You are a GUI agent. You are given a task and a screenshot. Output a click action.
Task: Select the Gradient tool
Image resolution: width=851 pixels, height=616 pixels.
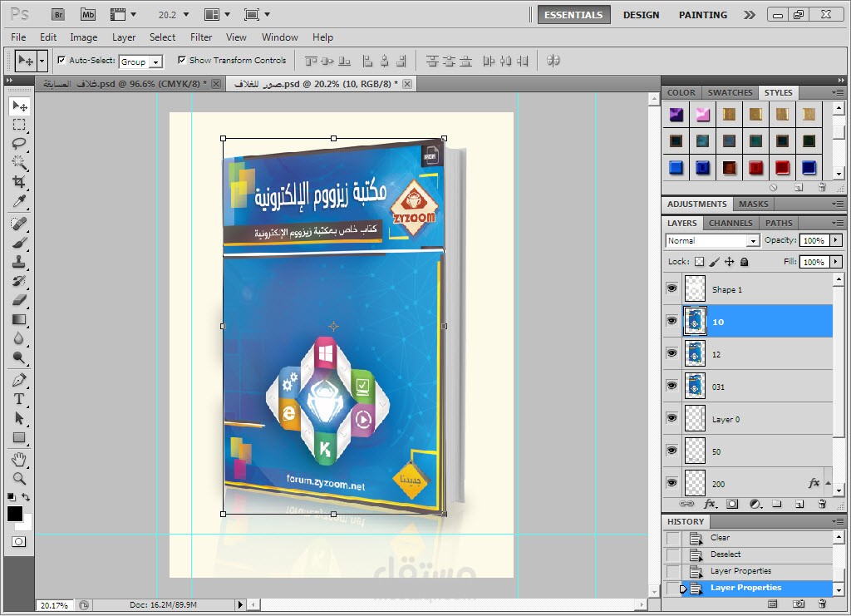tap(19, 319)
